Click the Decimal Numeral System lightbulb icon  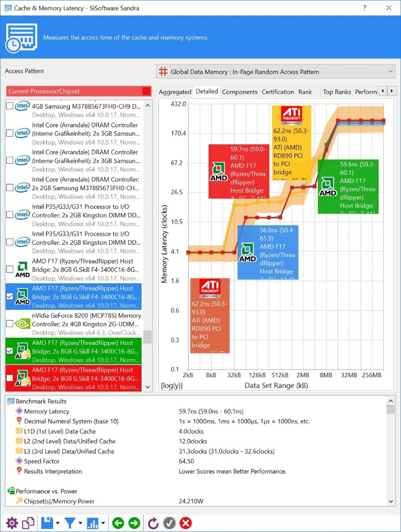19,421
